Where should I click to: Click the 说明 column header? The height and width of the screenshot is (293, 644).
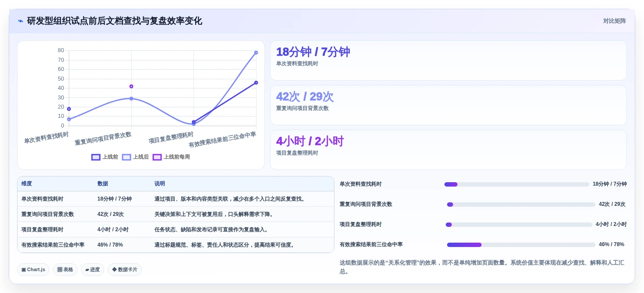click(160, 184)
